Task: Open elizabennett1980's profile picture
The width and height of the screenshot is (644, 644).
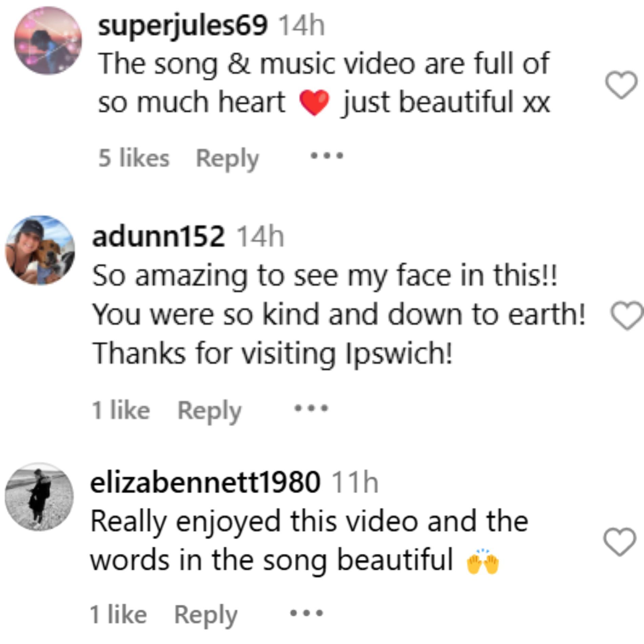Action: click(x=39, y=497)
